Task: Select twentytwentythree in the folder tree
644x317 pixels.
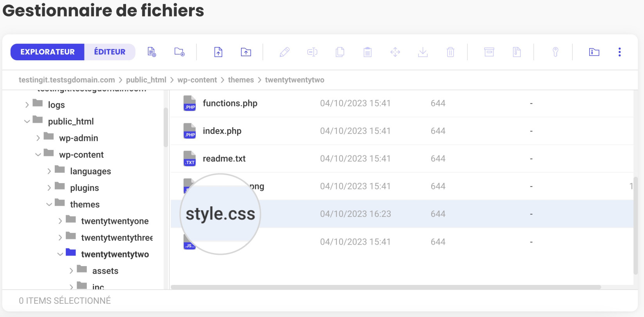Action: 117,238
